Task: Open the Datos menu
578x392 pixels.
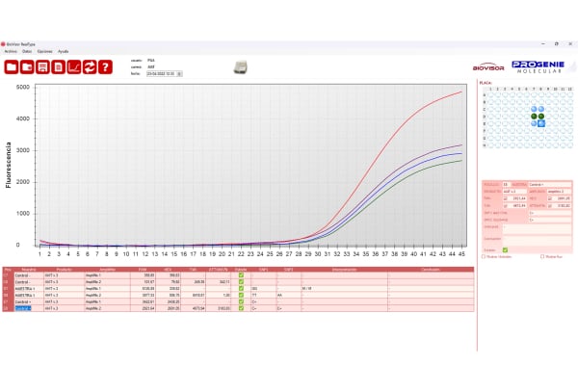Action: [x=27, y=50]
